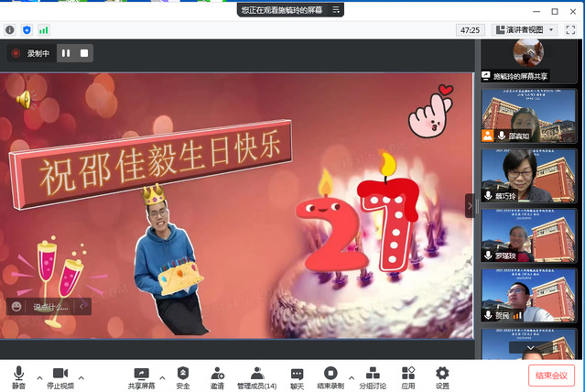Click the 说点什么 chat input field
This screenshot has height=392, width=585.
click(x=50, y=307)
